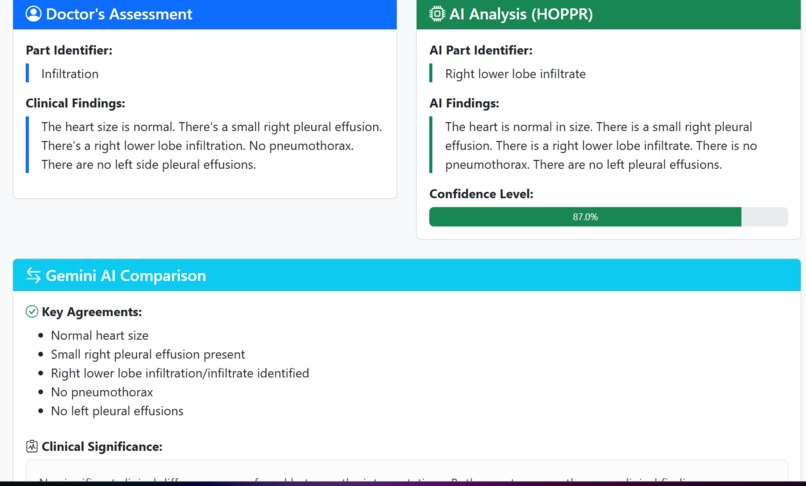The height and width of the screenshot is (486, 806).
Task: Click 'Right lower lobe infiltration/infiltrate identified' bullet
Action: 180,373
